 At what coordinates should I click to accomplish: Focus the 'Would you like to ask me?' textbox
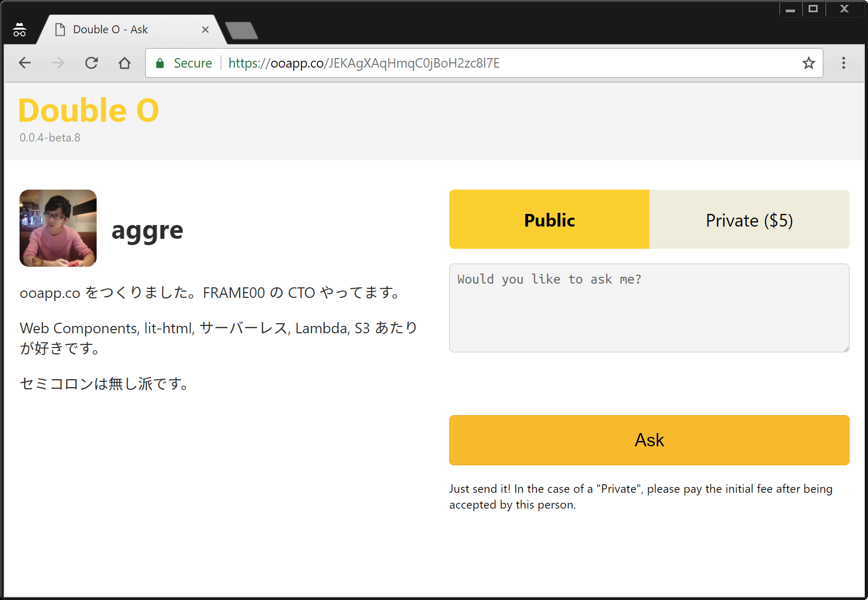tap(649, 308)
